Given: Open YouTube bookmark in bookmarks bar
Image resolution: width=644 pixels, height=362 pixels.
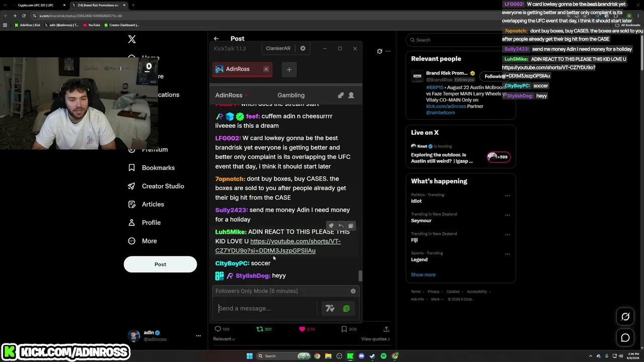Looking at the screenshot, I should pyautogui.click(x=92, y=25).
